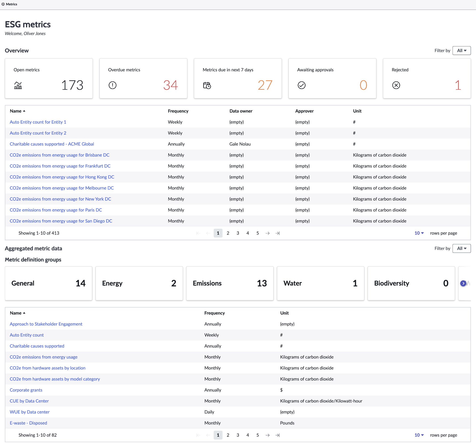Open the Overview Filter by All dropdown
This screenshot has height=448, width=476.
tap(462, 50)
